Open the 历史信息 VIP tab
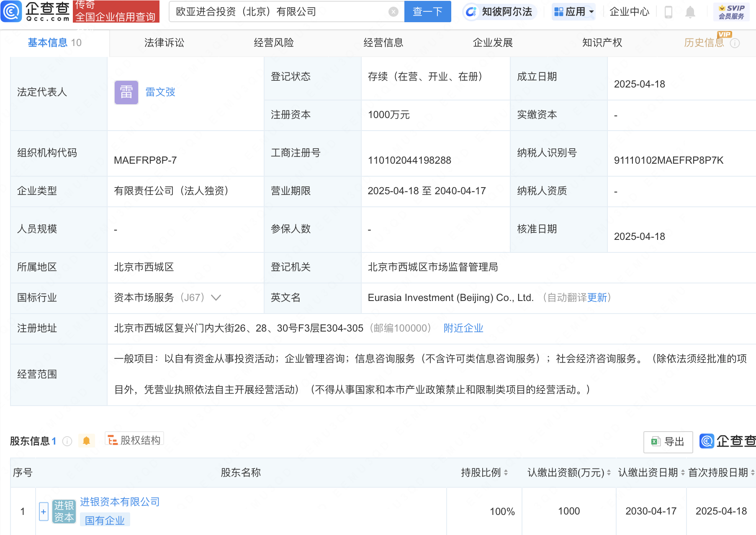The height and width of the screenshot is (535, 756). point(704,43)
